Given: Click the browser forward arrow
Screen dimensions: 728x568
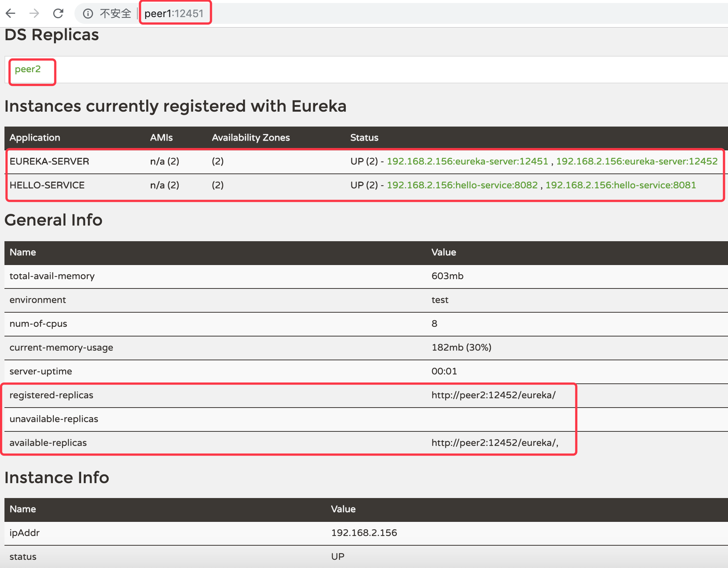Looking at the screenshot, I should [34, 13].
